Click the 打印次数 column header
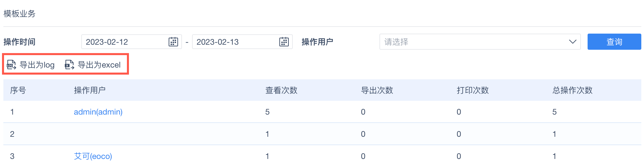Screen dimensions: 644x166 [473, 90]
